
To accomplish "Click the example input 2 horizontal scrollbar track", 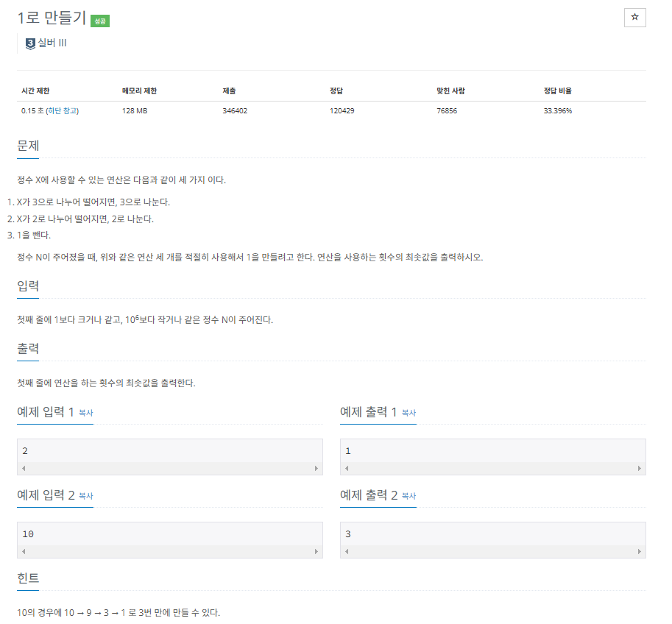I will (170, 552).
